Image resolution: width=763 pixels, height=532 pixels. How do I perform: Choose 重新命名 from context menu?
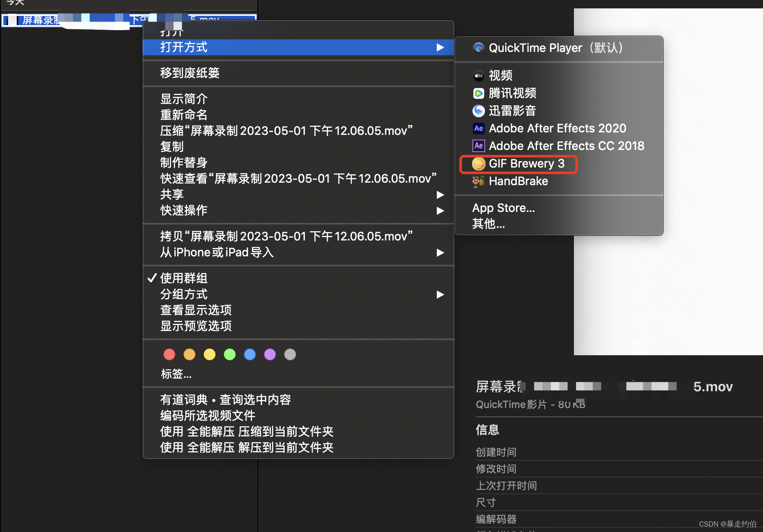tap(298, 115)
